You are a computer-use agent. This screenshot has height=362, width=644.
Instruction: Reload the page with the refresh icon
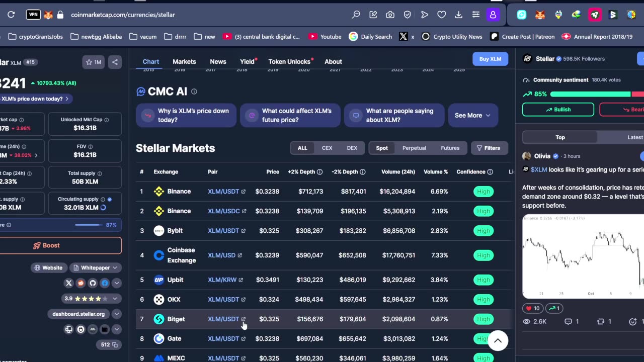(x=11, y=15)
